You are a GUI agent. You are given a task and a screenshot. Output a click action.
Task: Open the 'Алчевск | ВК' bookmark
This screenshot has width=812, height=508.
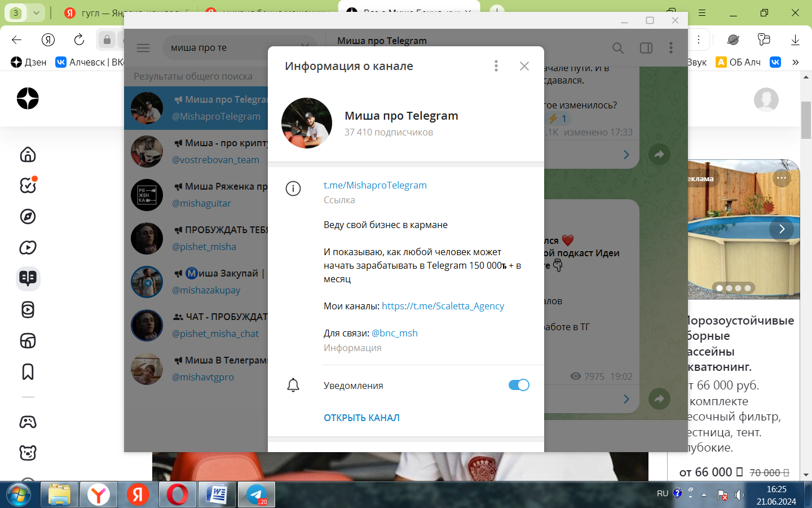[x=89, y=62]
